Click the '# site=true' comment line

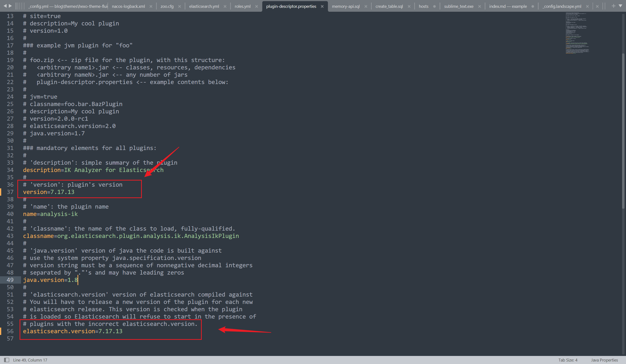[42, 16]
